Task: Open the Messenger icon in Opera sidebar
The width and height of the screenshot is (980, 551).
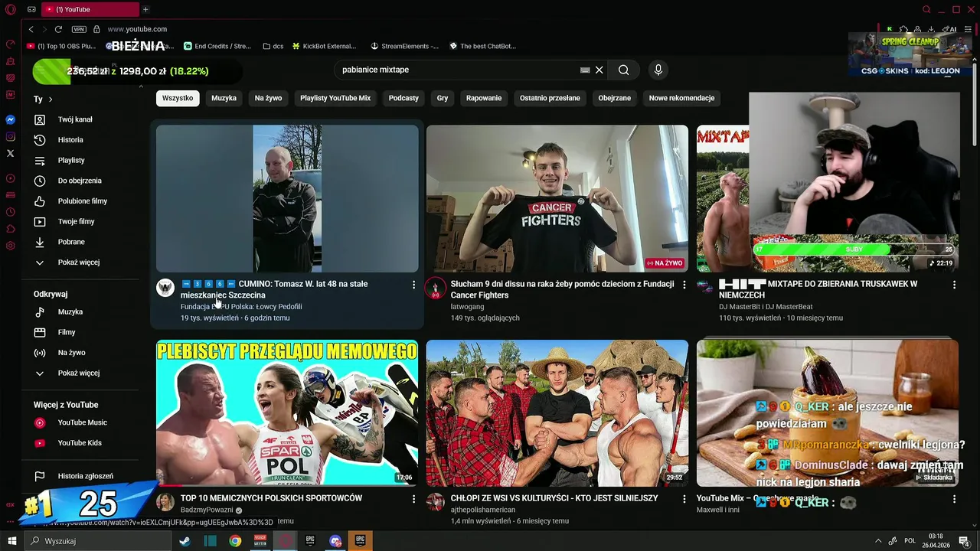Action: click(x=11, y=120)
